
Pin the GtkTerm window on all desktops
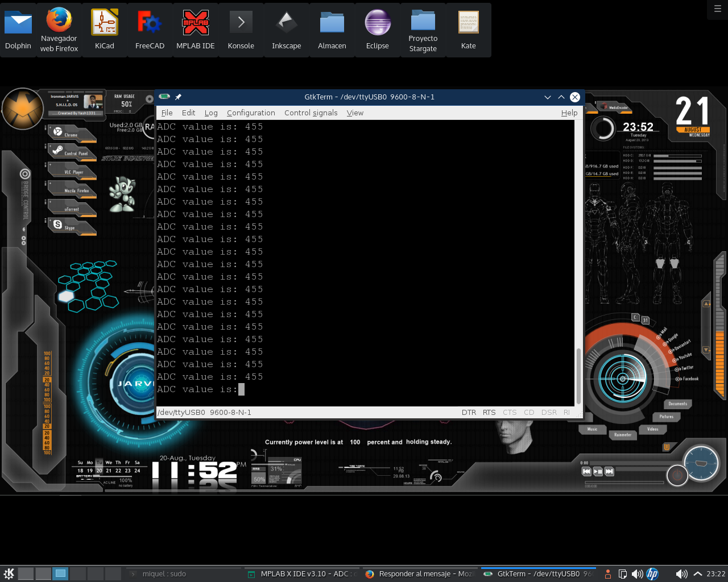178,97
